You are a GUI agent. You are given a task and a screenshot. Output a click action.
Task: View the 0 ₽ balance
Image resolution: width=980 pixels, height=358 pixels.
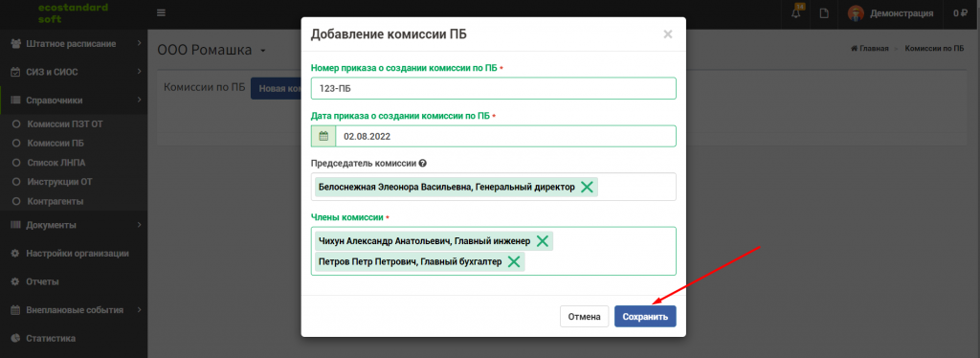[x=960, y=13]
